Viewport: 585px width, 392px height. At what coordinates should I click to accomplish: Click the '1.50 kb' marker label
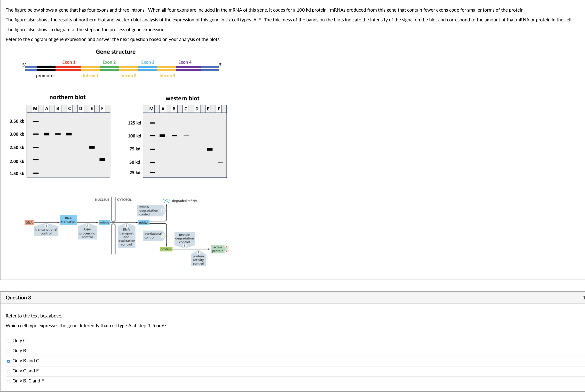[17, 174]
